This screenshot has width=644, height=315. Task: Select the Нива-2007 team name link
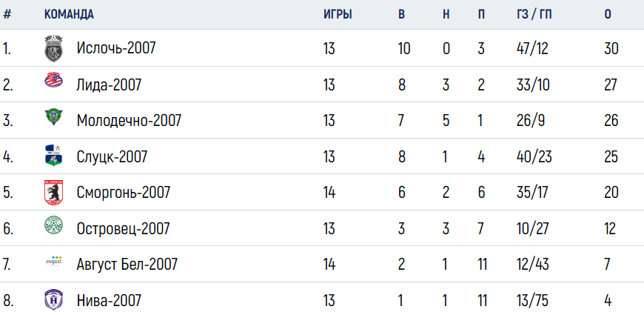[x=109, y=300]
